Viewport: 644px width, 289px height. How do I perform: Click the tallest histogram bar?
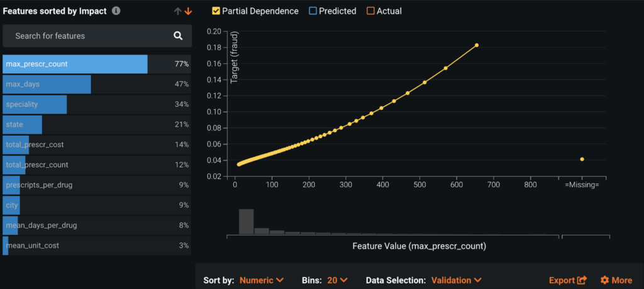pyautogui.click(x=247, y=222)
